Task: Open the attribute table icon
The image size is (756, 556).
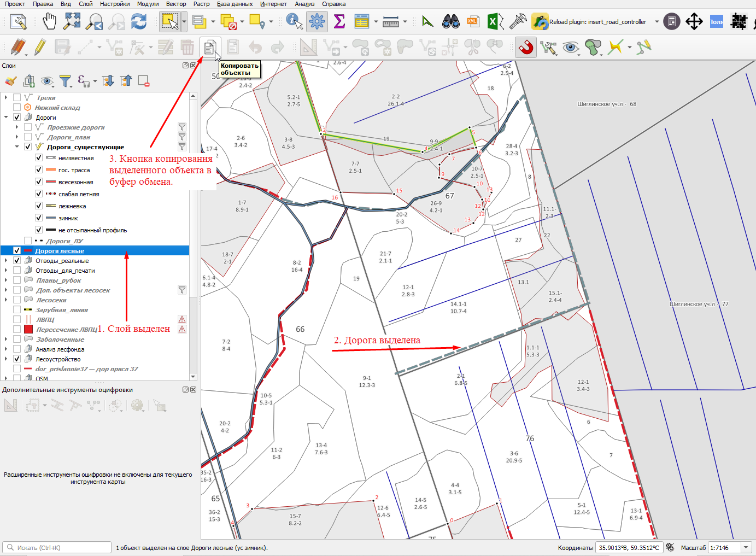Action: click(x=362, y=22)
